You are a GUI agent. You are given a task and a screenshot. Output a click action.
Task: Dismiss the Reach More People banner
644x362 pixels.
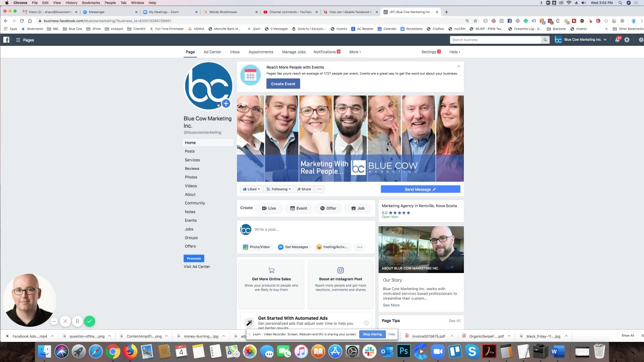click(x=458, y=66)
